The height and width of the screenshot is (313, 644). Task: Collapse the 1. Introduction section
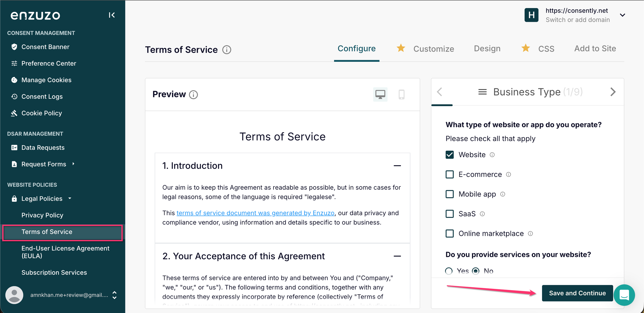[397, 166]
